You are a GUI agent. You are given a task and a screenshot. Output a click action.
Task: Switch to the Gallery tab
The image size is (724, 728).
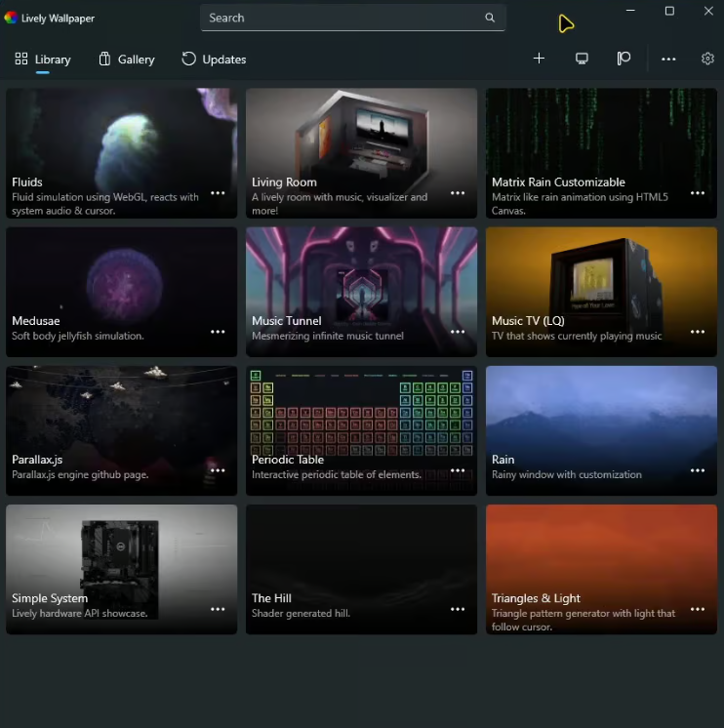tap(127, 60)
